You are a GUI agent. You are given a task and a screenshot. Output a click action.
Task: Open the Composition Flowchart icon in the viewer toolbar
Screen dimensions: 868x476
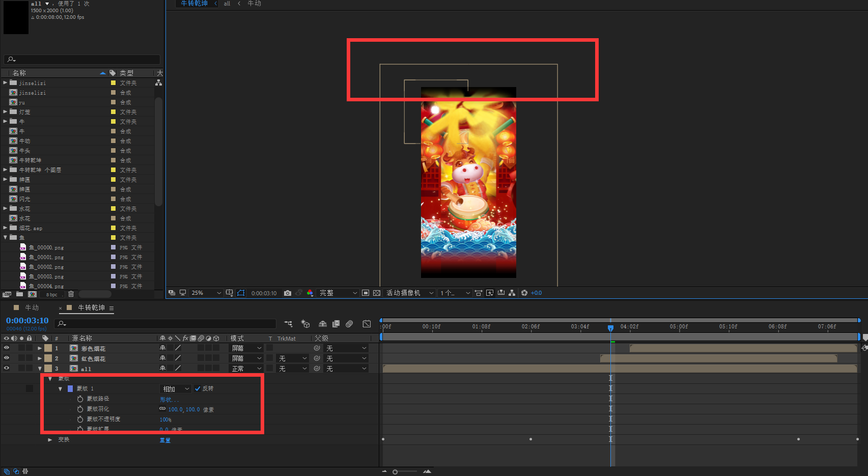coord(512,293)
